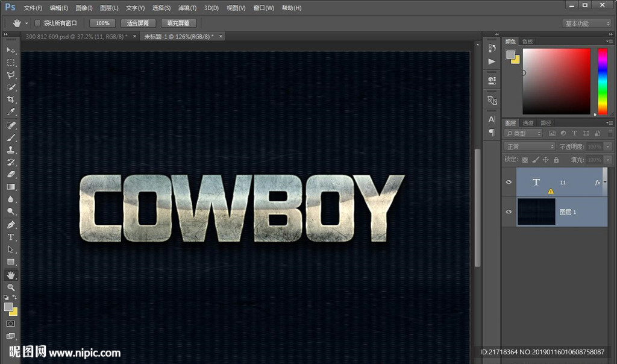Select the Move tool
Screen dimensions: 617x364
pyautogui.click(x=11, y=50)
